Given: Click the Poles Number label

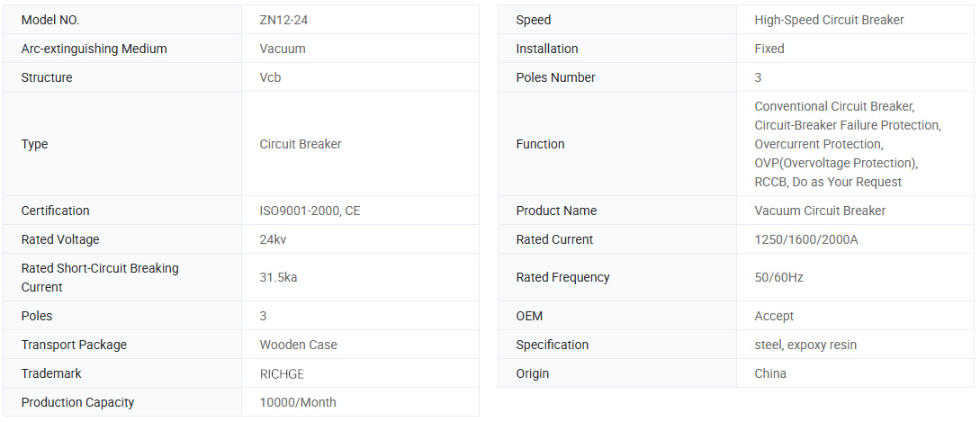Looking at the screenshot, I should 555,77.
